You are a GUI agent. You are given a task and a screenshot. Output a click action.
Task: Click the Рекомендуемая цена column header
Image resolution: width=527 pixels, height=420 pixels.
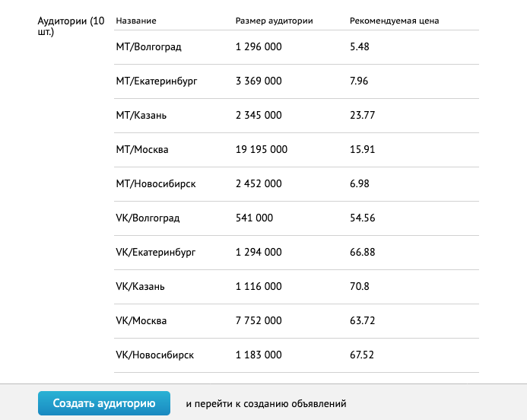coord(394,21)
